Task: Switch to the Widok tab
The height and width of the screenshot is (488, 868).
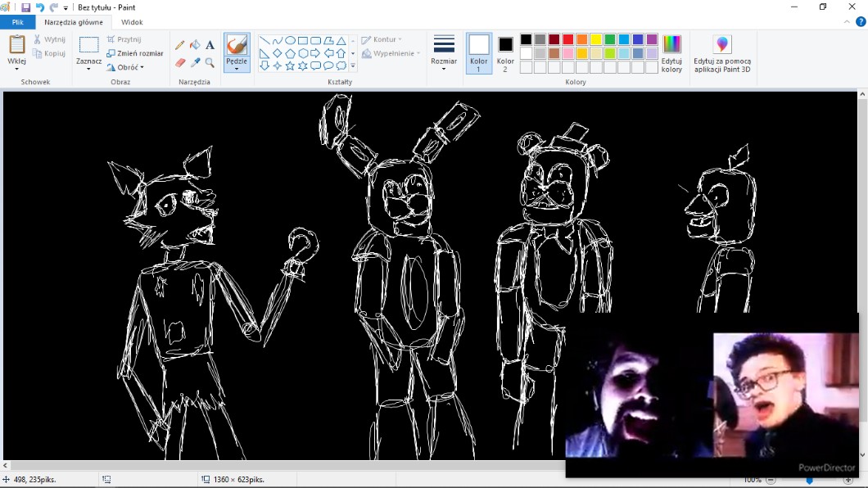Action: pyautogui.click(x=132, y=23)
